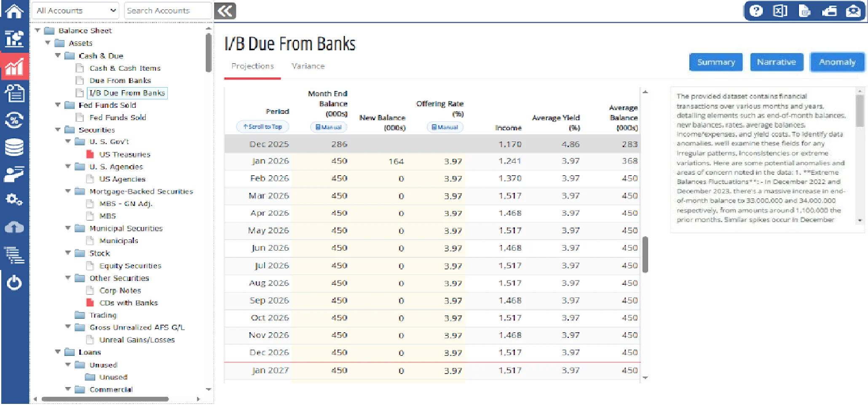Collapse the Assets folder node
Image resolution: width=868 pixels, height=406 pixels.
[48, 43]
